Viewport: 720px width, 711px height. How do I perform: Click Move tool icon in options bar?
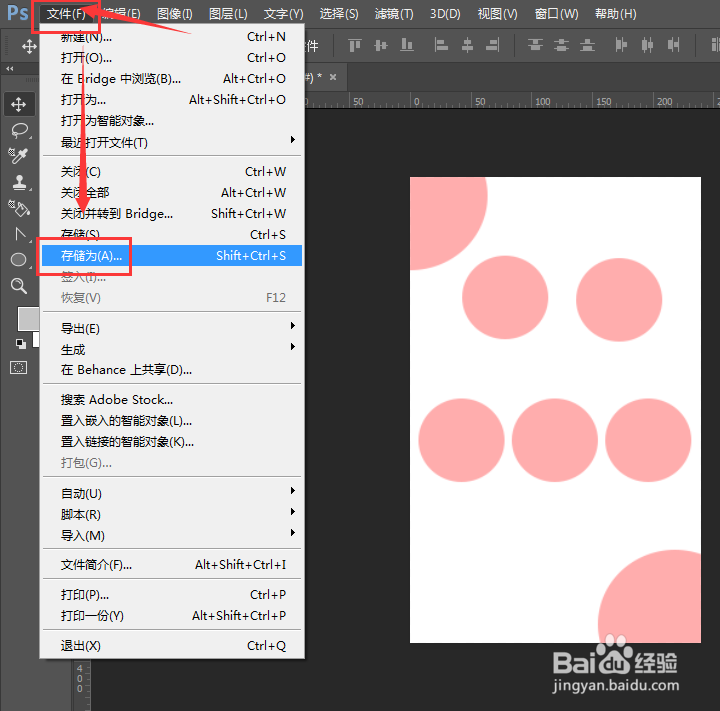[29, 46]
